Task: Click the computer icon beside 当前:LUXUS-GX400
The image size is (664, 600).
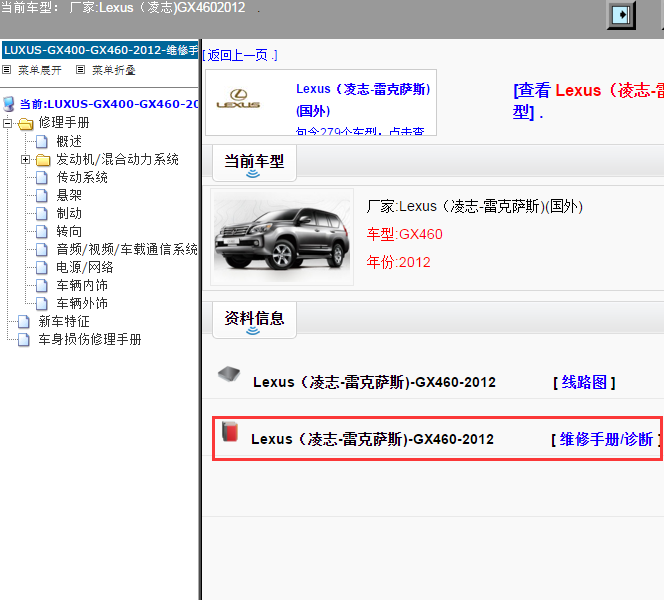Action: point(8,104)
